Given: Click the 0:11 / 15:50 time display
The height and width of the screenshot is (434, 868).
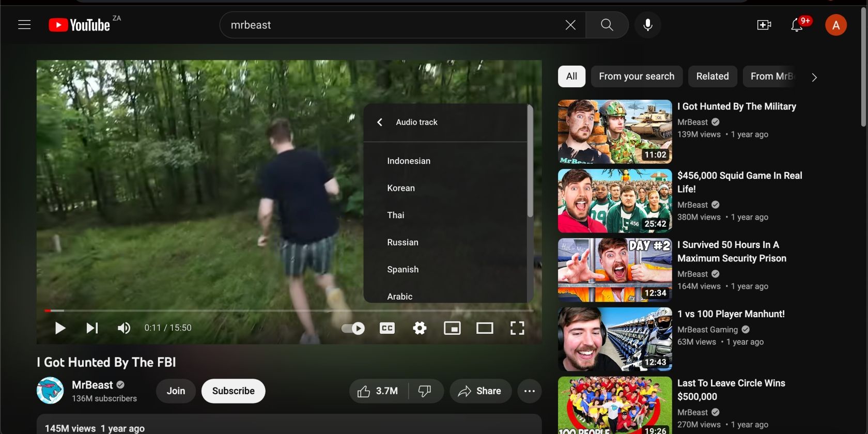Looking at the screenshot, I should tap(168, 328).
